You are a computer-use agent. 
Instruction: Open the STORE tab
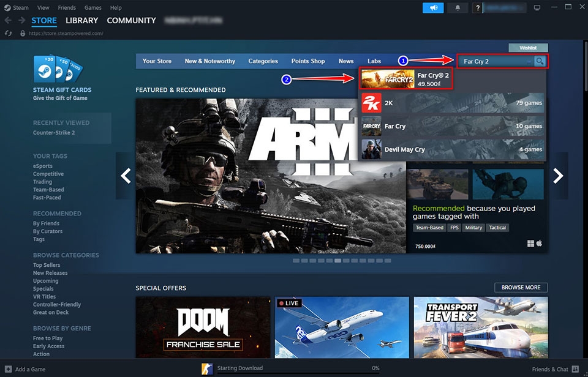pos(44,21)
